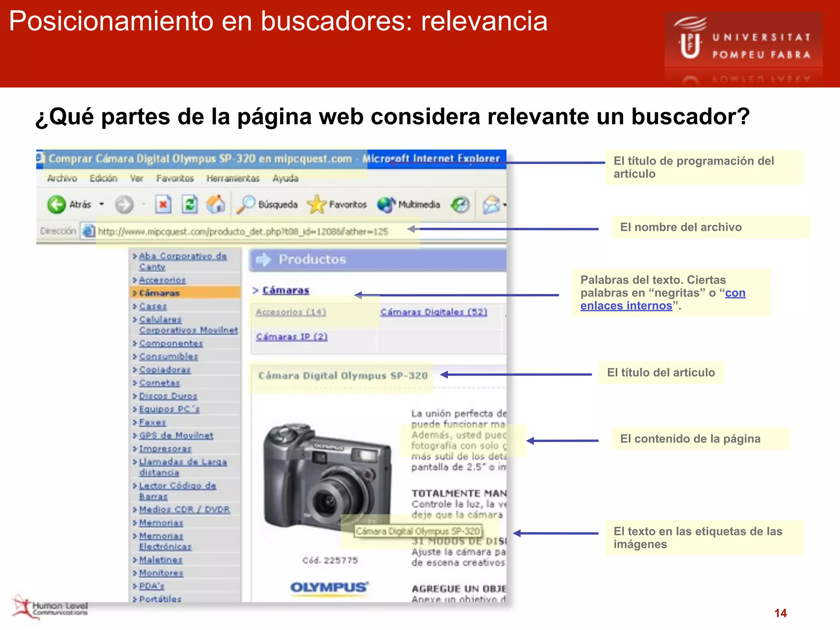The image size is (840, 630).
Task: Open the Cornetas sidebar link
Action: point(160,383)
